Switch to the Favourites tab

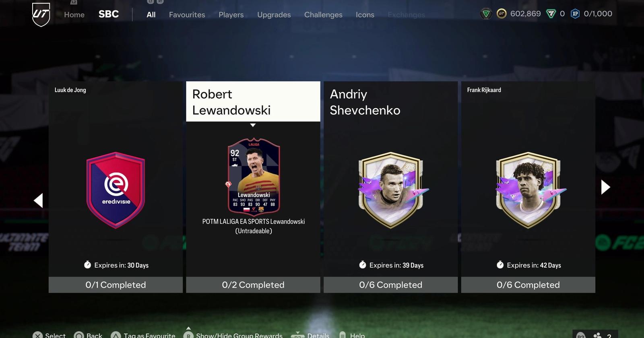[187, 15]
